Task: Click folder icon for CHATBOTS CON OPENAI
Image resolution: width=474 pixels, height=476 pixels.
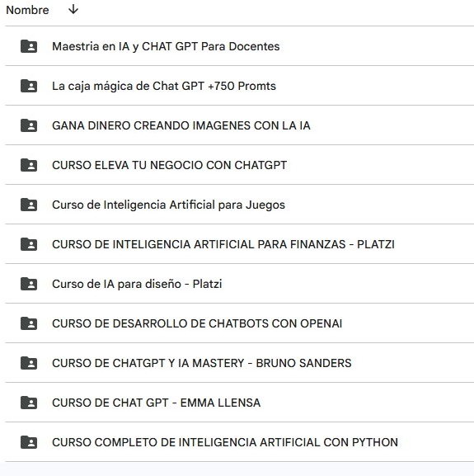Action: click(x=29, y=323)
